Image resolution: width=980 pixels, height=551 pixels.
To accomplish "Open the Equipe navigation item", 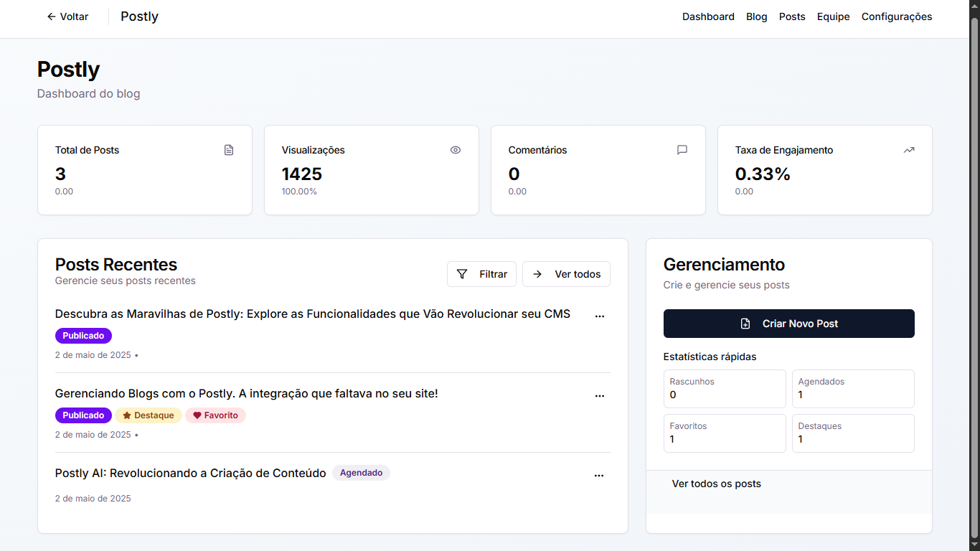I will point(833,17).
